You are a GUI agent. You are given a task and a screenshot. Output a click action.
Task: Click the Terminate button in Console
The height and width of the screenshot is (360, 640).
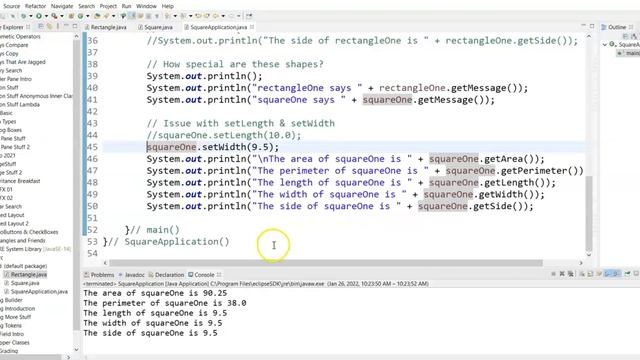click(x=553, y=274)
